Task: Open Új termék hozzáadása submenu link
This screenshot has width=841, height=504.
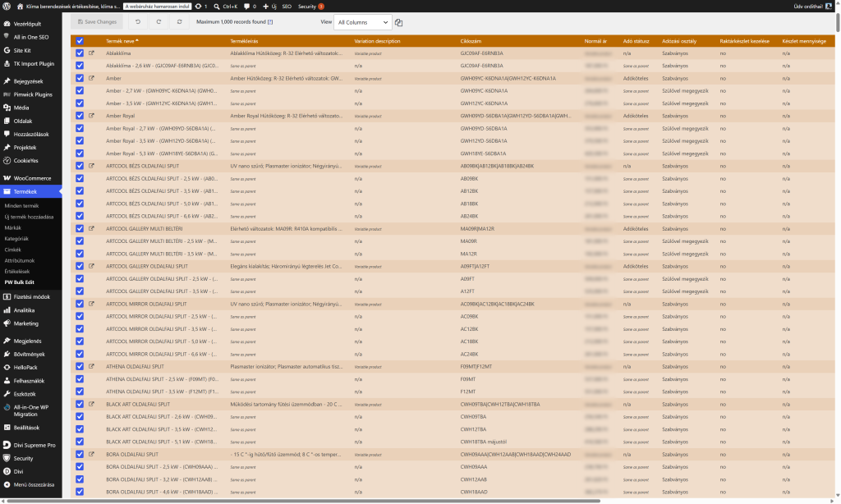Action: pyautogui.click(x=29, y=218)
